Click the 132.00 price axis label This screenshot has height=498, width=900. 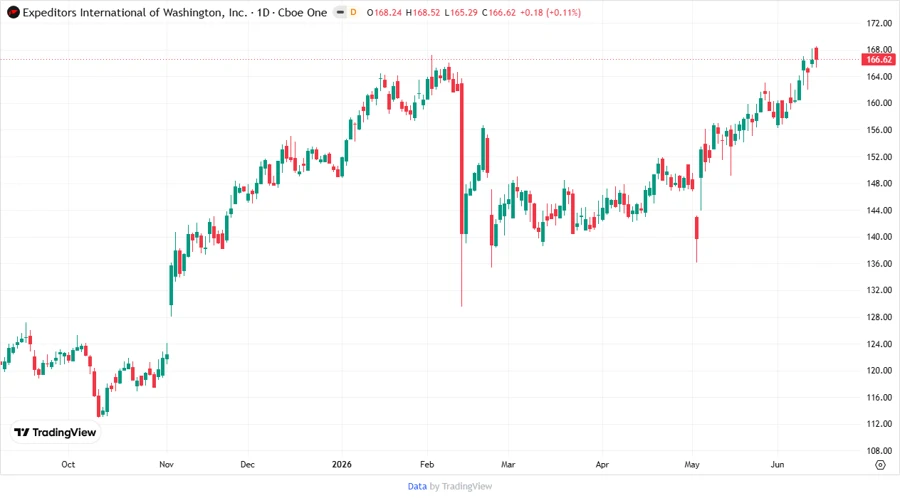click(x=879, y=290)
